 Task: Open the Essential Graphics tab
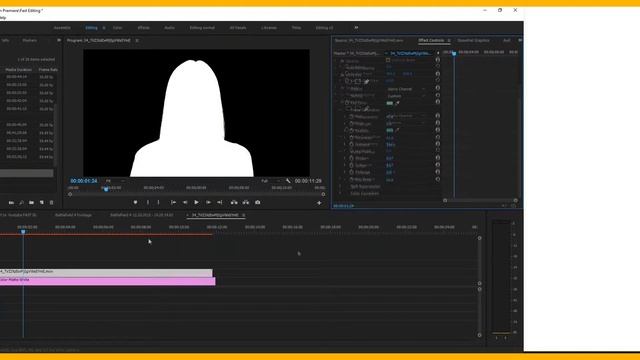tap(473, 40)
